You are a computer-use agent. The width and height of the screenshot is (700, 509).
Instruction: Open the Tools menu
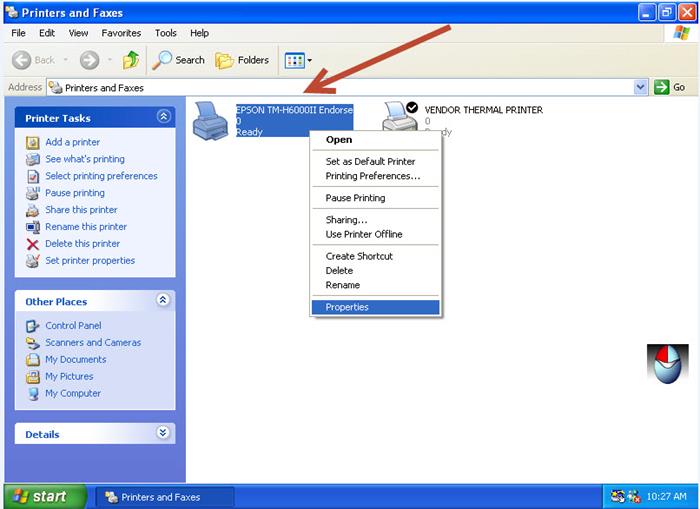tap(166, 33)
